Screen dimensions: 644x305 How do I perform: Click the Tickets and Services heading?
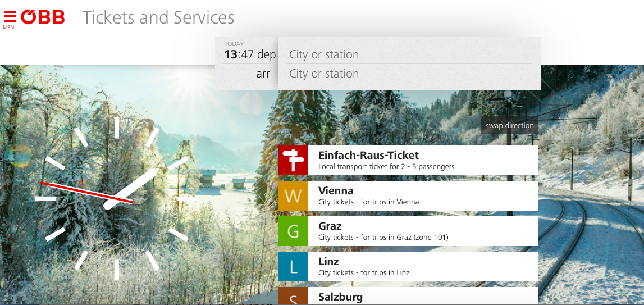(158, 17)
